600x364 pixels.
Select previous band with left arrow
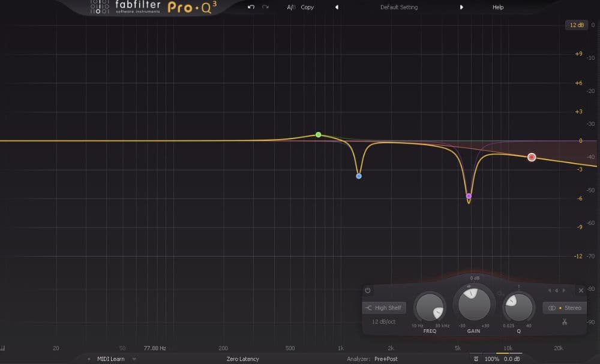pyautogui.click(x=549, y=291)
